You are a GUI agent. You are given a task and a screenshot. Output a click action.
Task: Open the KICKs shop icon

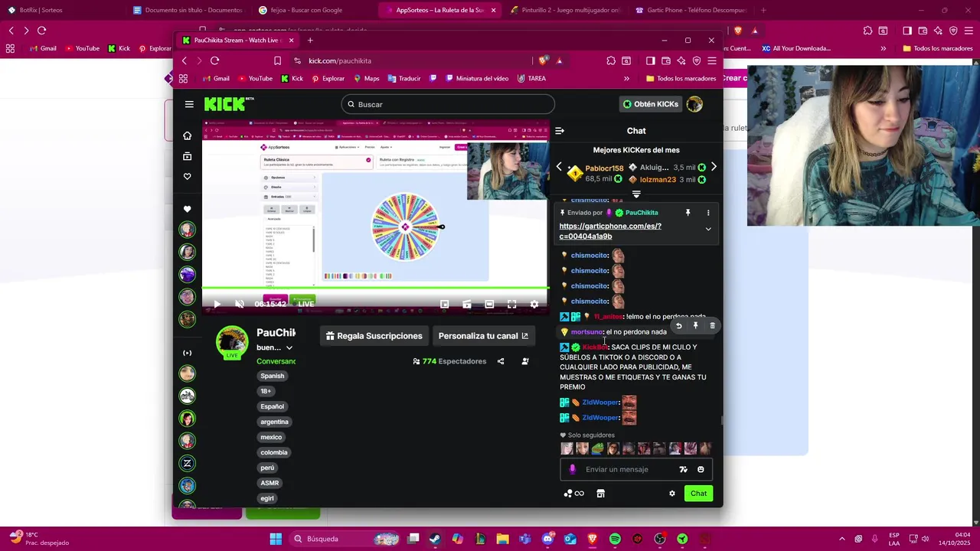600,494
